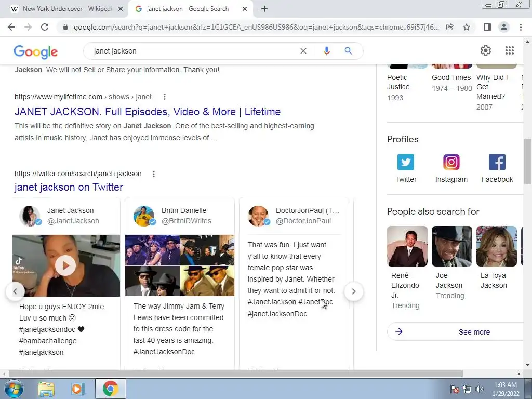The image size is (532, 399).
Task: View site security lock information
Action: pos(65,27)
